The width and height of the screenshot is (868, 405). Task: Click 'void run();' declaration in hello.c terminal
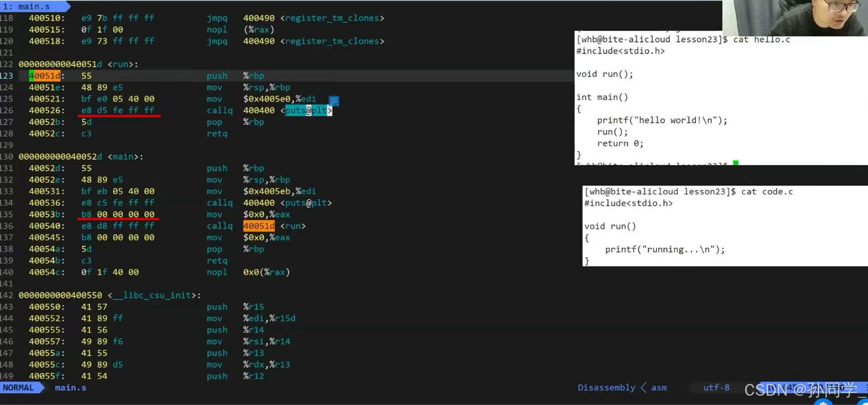[605, 74]
